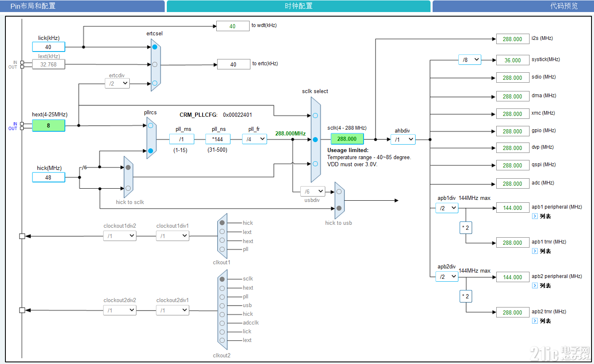Screen dimensions: 594x364
Task: Click the pll_ns *144 input field
Action: point(218,139)
